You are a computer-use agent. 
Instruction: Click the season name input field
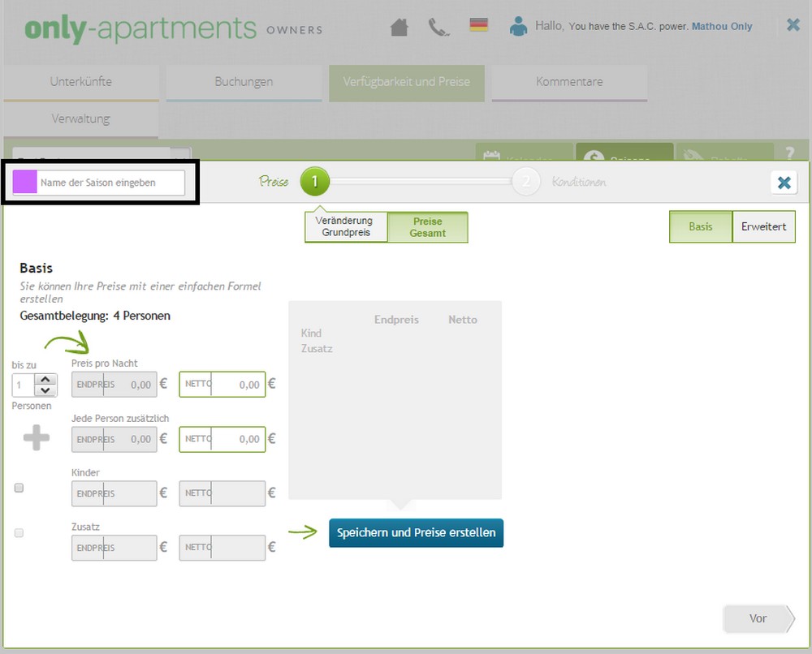tap(110, 183)
